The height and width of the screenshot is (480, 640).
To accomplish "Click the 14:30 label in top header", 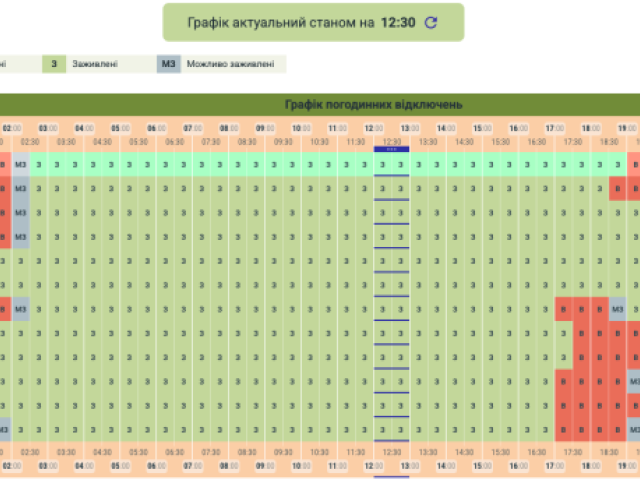I will 464,142.
